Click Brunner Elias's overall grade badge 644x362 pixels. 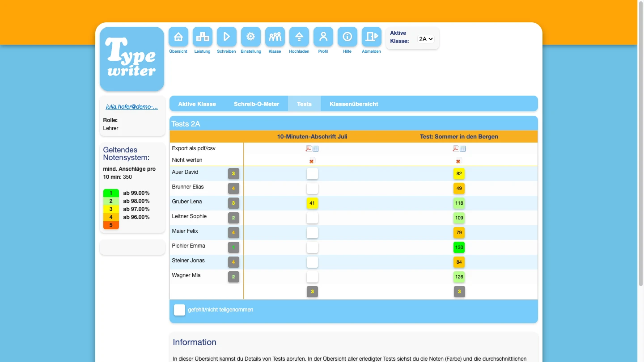pos(233,188)
